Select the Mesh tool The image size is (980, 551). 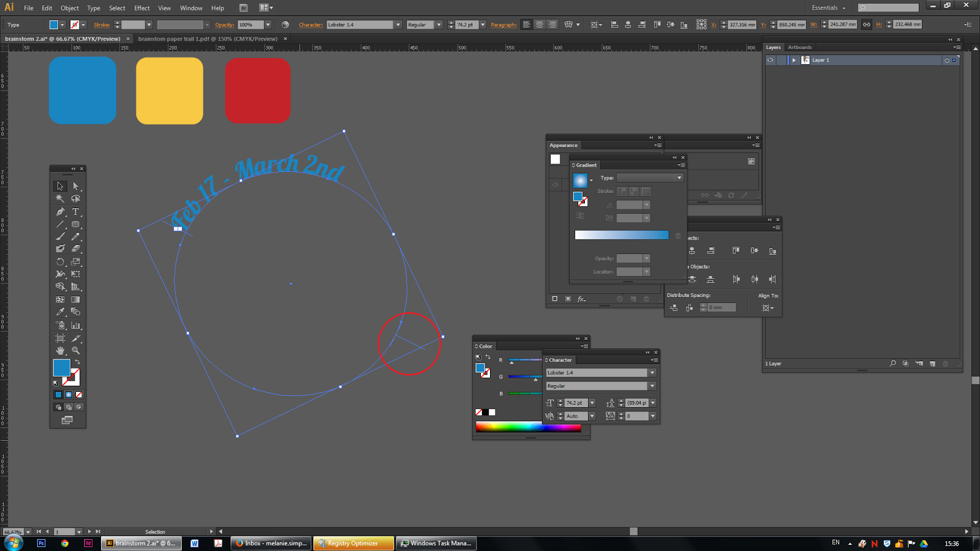[60, 300]
